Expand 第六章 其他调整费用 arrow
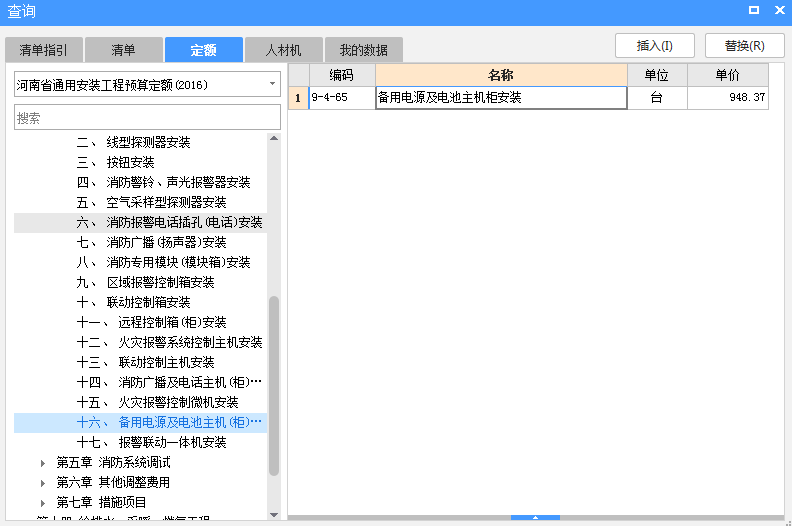This screenshot has width=792, height=526. [43, 483]
